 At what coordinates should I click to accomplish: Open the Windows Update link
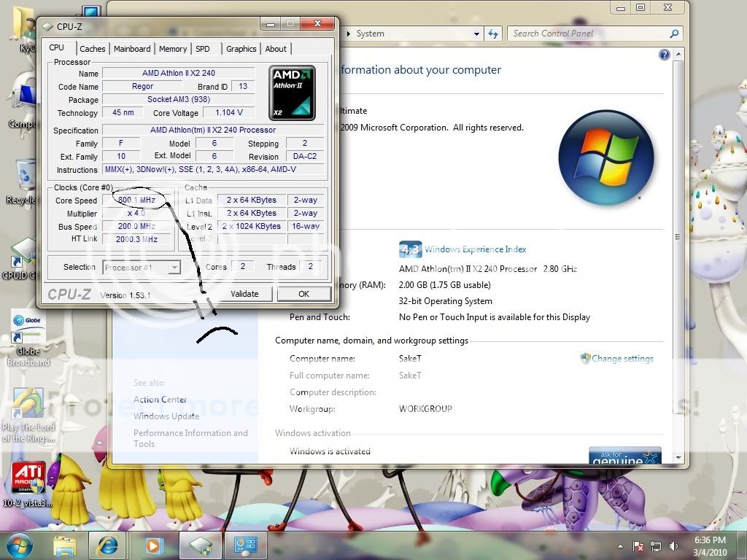point(166,416)
